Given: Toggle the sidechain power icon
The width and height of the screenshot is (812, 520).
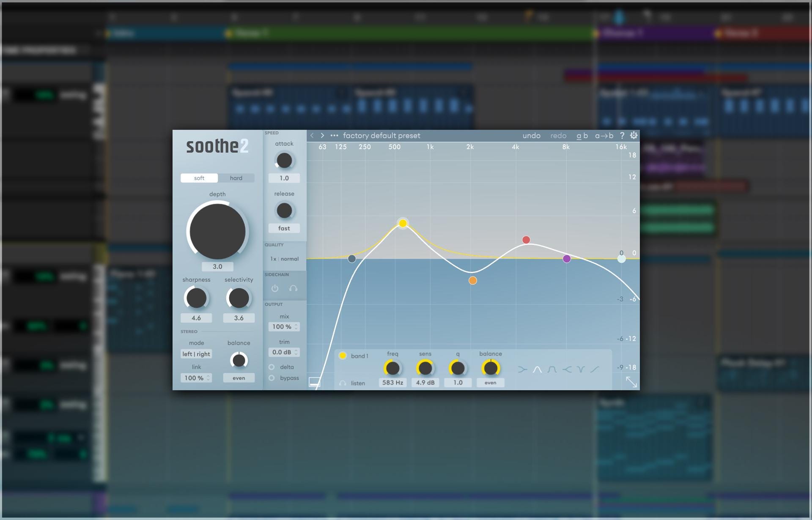Looking at the screenshot, I should (275, 288).
